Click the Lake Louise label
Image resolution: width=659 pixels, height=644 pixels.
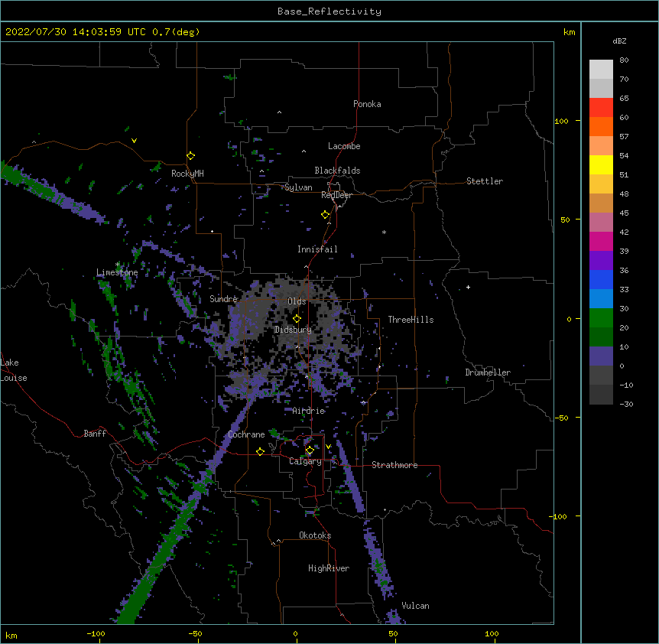(14, 370)
